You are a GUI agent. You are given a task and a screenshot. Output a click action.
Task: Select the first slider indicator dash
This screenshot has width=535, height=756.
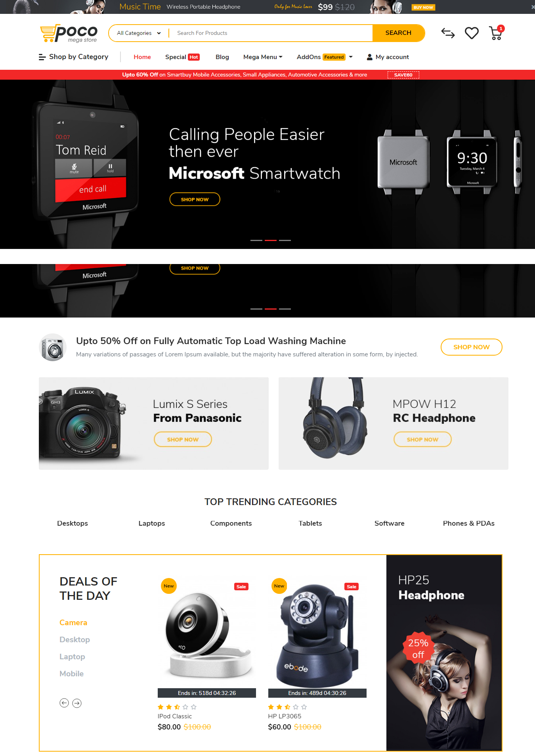[x=256, y=240]
